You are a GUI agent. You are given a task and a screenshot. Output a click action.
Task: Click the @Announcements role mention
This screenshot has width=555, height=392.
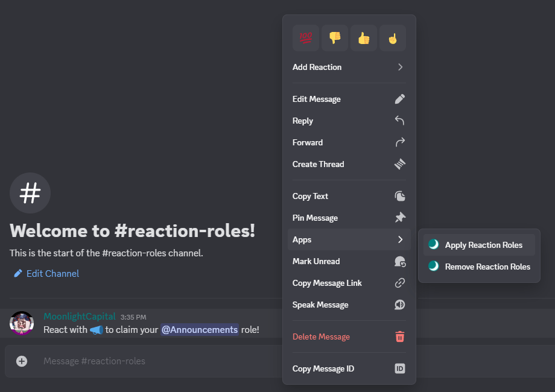coord(199,330)
